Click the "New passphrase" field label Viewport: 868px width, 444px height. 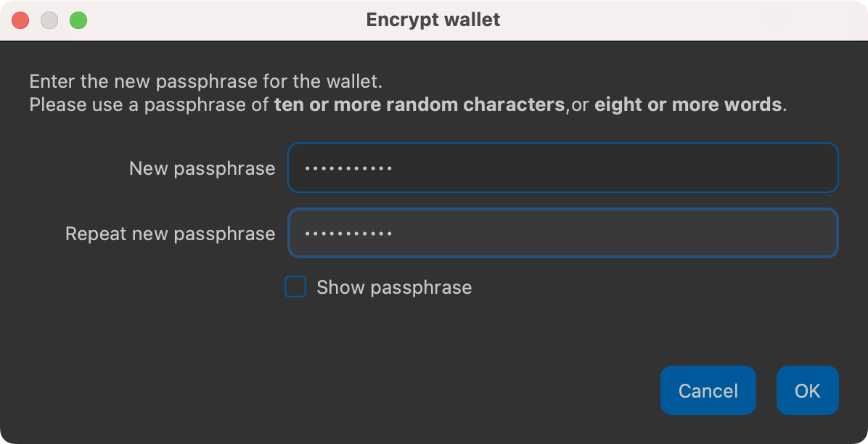coord(202,168)
